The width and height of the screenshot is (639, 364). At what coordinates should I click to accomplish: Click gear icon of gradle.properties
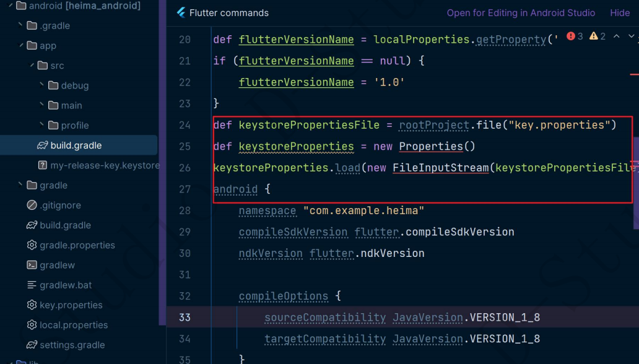[x=32, y=245]
